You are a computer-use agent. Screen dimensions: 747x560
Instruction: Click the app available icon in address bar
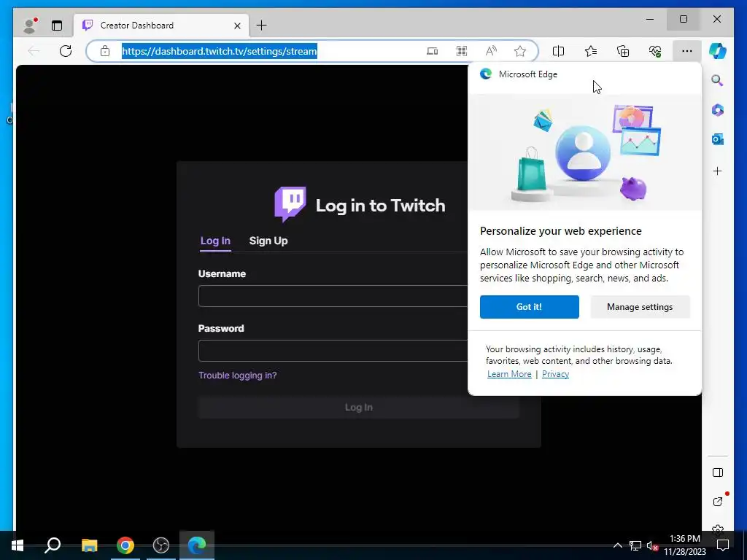(x=432, y=51)
